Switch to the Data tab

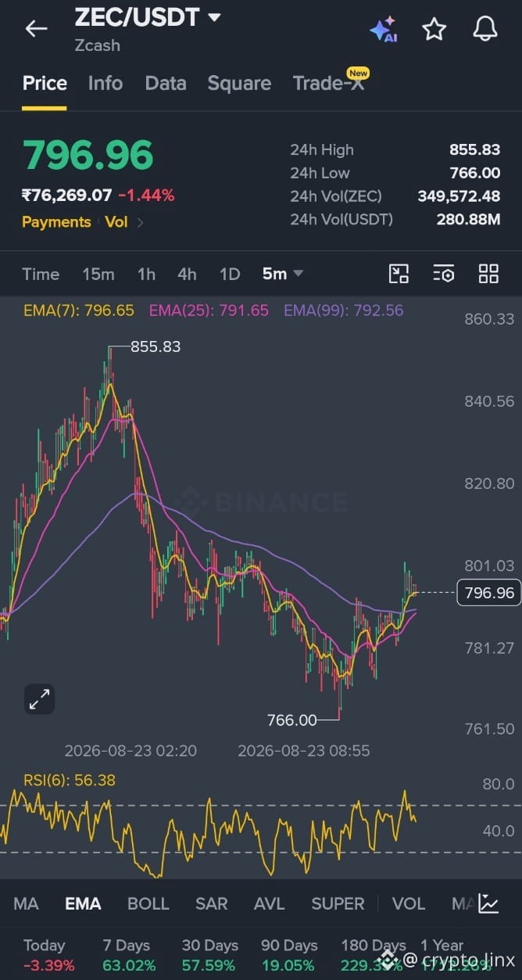(x=166, y=83)
